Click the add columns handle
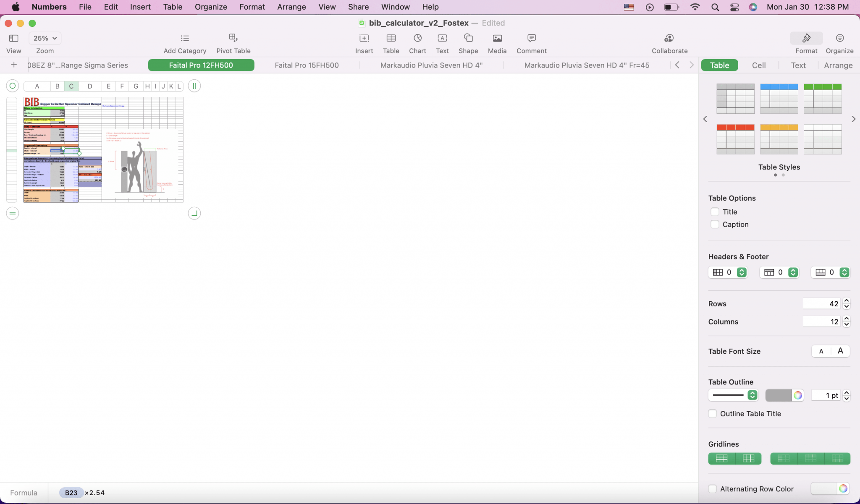The width and height of the screenshot is (860, 504). pos(194,86)
